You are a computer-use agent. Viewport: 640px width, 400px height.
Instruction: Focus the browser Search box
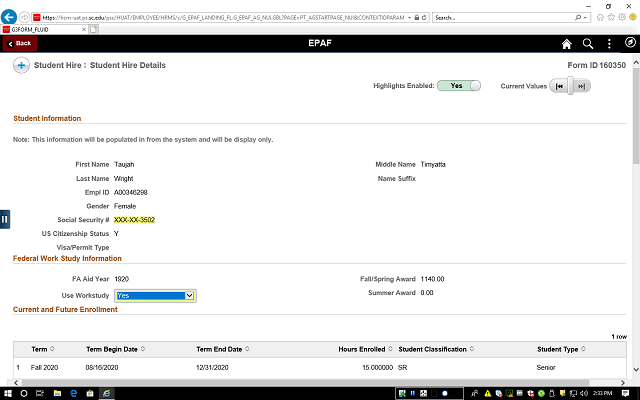pos(502,18)
